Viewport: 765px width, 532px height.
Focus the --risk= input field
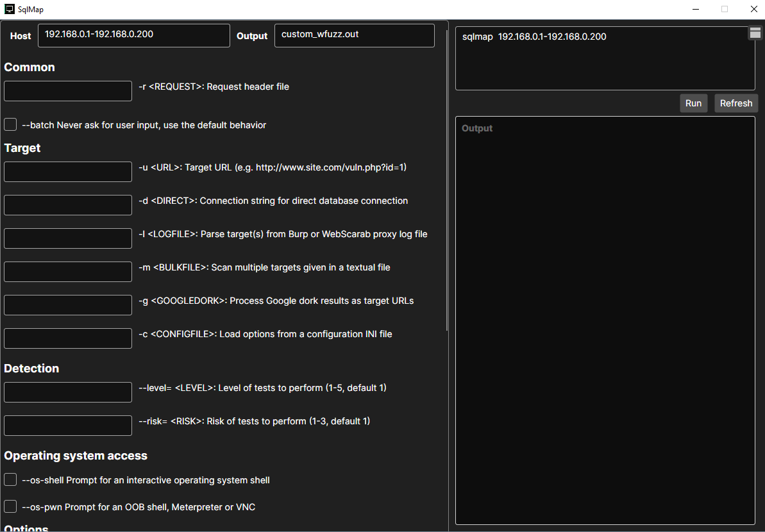click(x=68, y=425)
